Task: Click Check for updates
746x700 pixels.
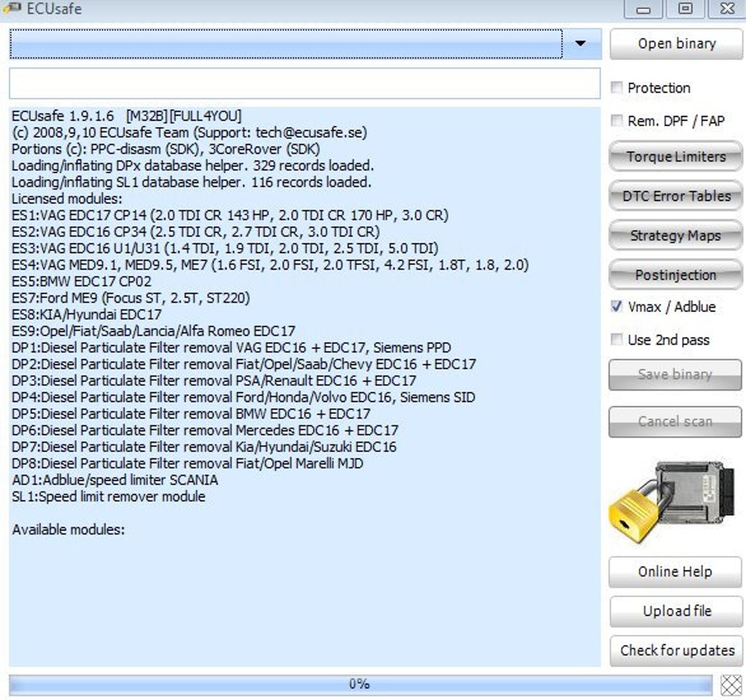Action: tap(675, 651)
